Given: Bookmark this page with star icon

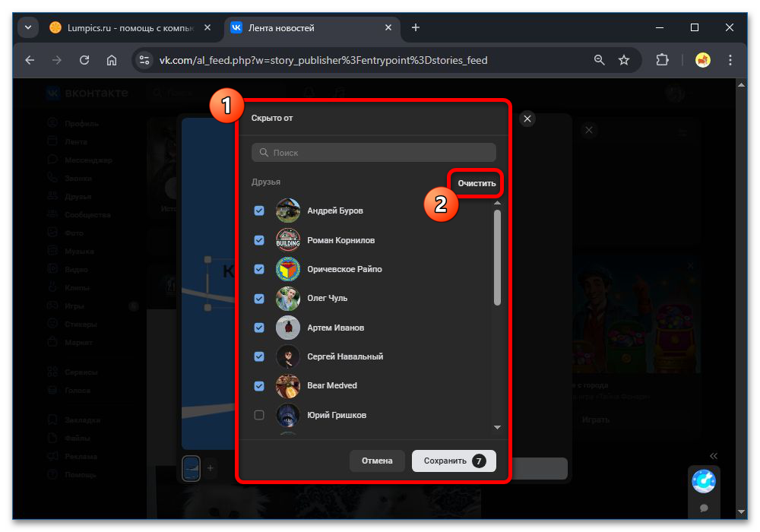Looking at the screenshot, I should (x=624, y=60).
